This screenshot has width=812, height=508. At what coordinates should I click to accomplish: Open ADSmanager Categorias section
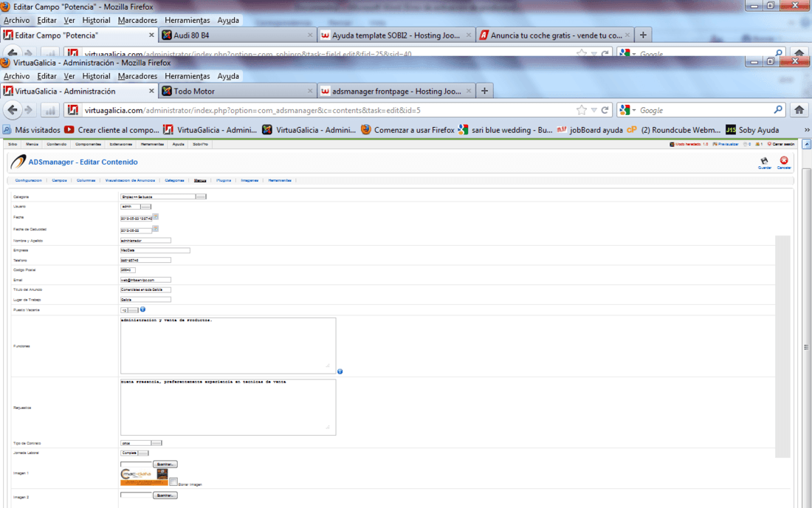(x=174, y=181)
